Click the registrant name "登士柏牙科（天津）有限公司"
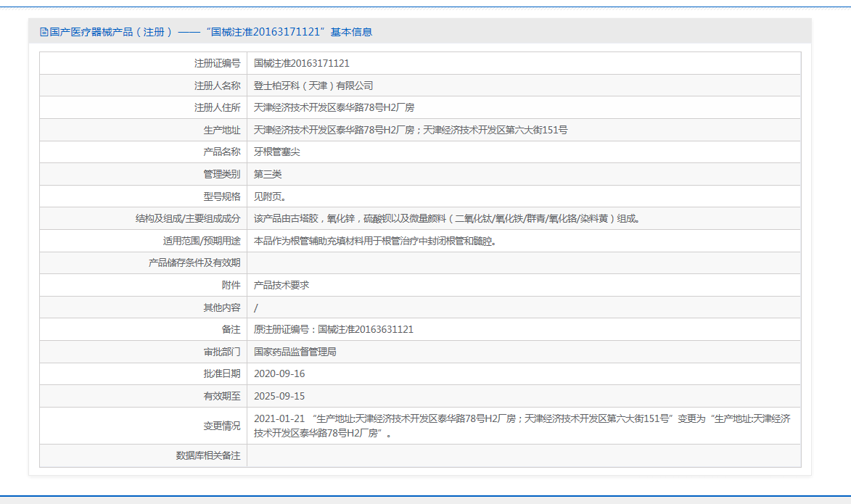This screenshot has width=851, height=504. click(x=315, y=85)
